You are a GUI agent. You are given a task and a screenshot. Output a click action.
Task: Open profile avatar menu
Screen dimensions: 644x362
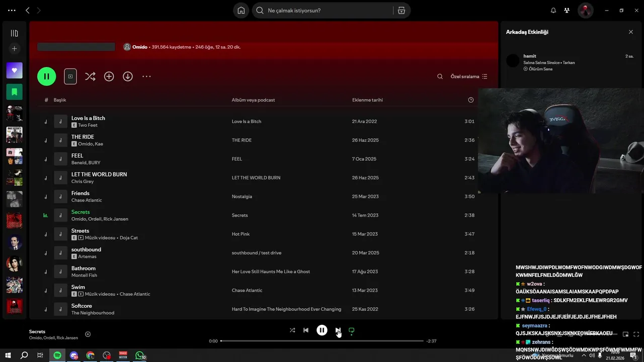coord(585,11)
